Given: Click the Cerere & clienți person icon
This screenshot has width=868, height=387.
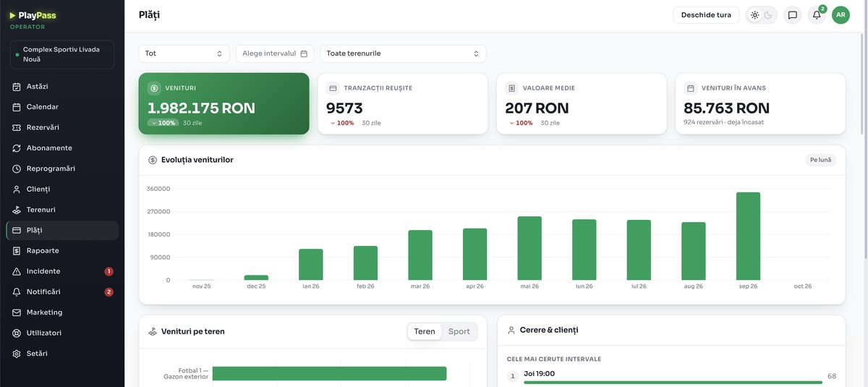Looking at the screenshot, I should click(511, 330).
